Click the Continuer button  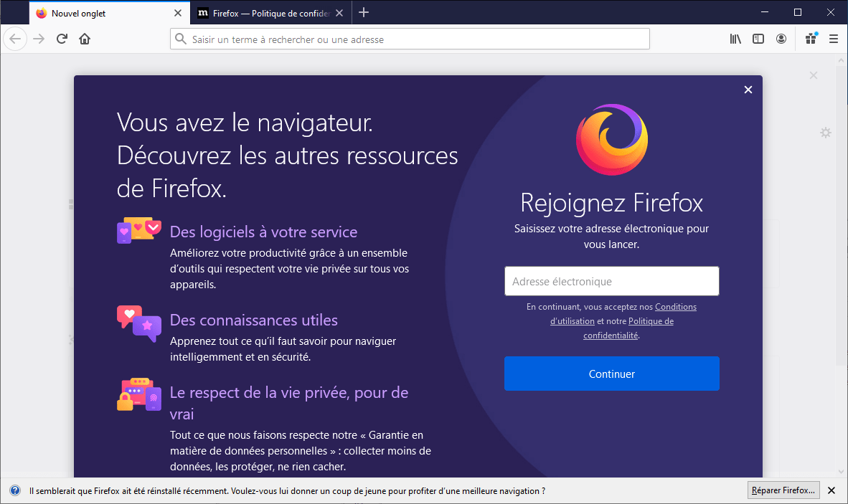[x=612, y=374]
